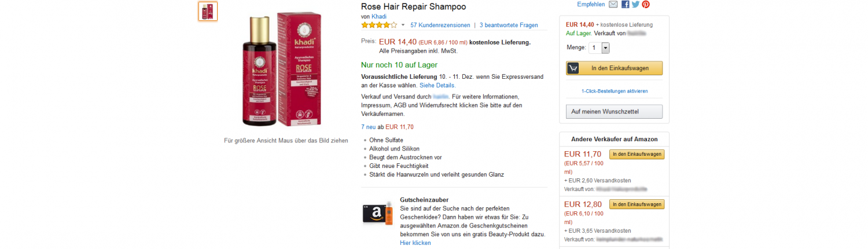The image size is (868, 249).
Task: Activate 1-Click-Bestellungen aktivieren link
Action: pos(615,91)
